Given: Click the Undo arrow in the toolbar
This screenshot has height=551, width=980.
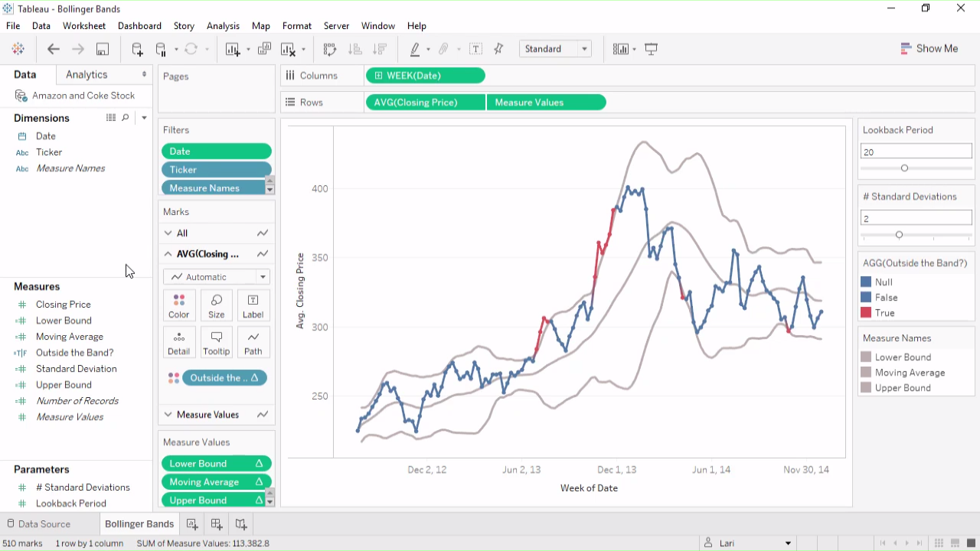Looking at the screenshot, I should [x=53, y=48].
